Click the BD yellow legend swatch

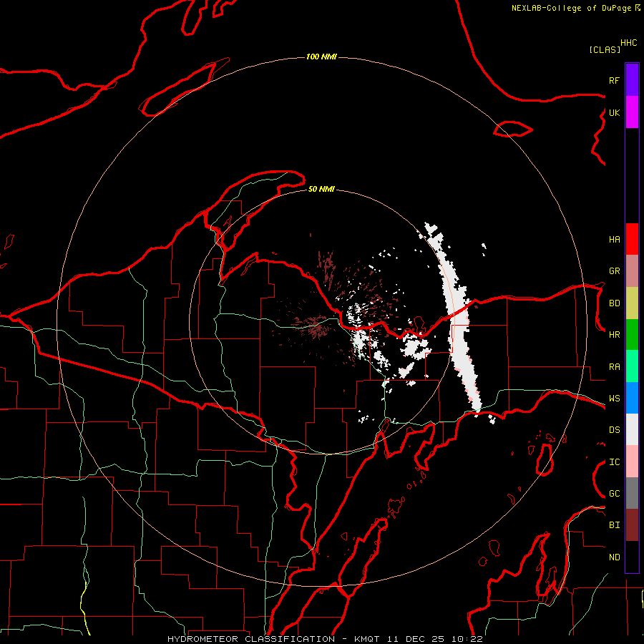[632, 303]
